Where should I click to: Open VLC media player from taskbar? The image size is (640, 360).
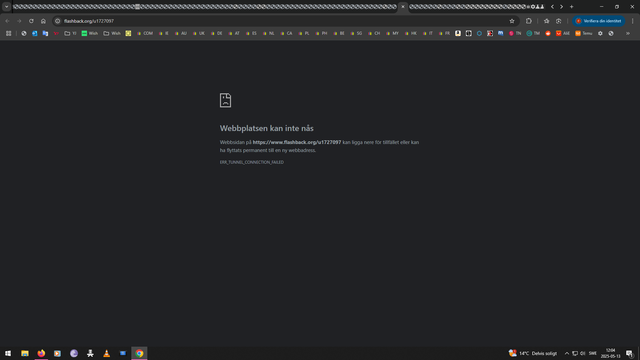(107, 353)
